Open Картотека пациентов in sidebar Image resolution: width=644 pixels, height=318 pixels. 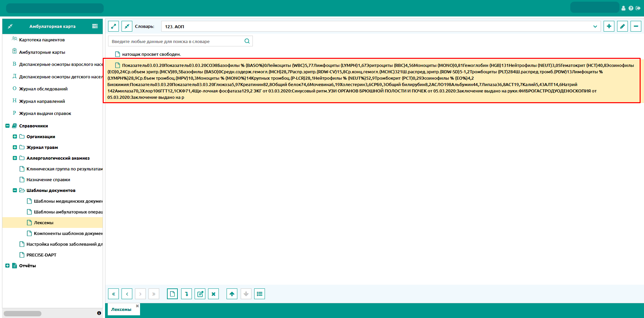pos(42,40)
